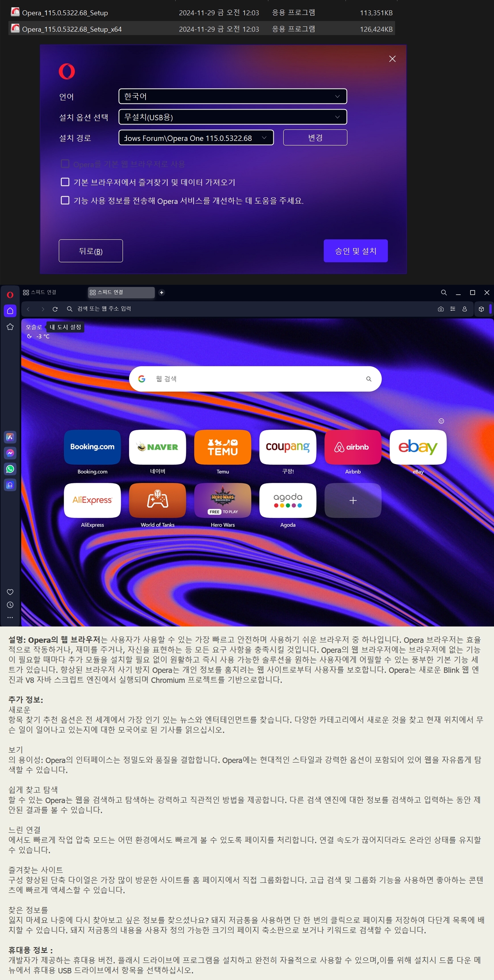Expand the 설치 경로 path dropdown
The height and width of the screenshot is (980, 494).
click(x=264, y=138)
